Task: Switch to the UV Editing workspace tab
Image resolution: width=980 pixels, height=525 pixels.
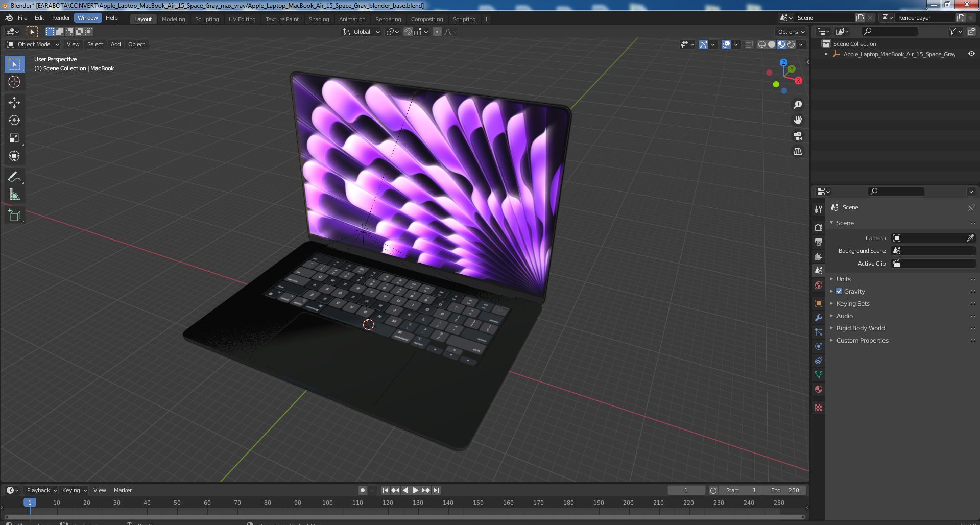Action: click(x=242, y=19)
